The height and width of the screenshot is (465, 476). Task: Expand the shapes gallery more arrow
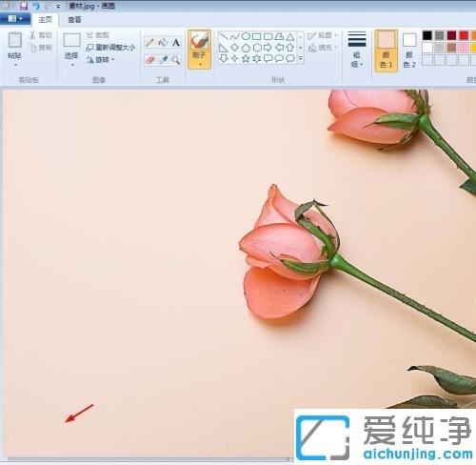[x=301, y=58]
